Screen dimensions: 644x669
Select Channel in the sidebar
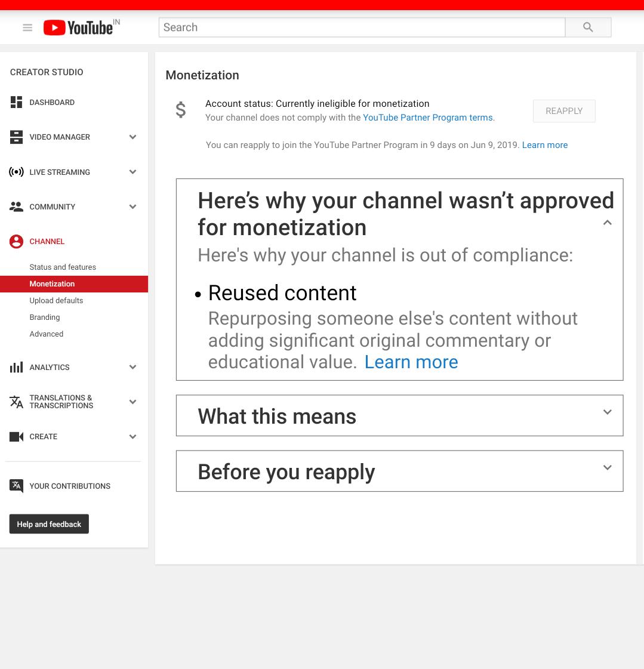click(47, 242)
